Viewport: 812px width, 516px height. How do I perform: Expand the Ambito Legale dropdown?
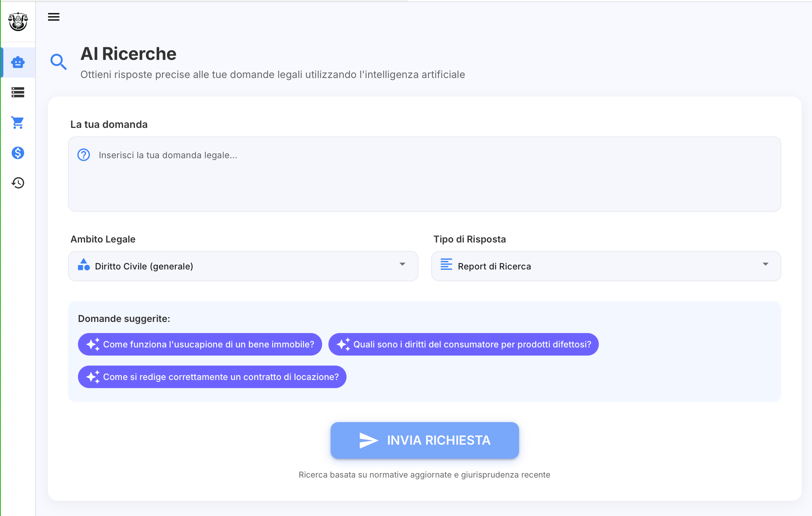click(x=243, y=266)
